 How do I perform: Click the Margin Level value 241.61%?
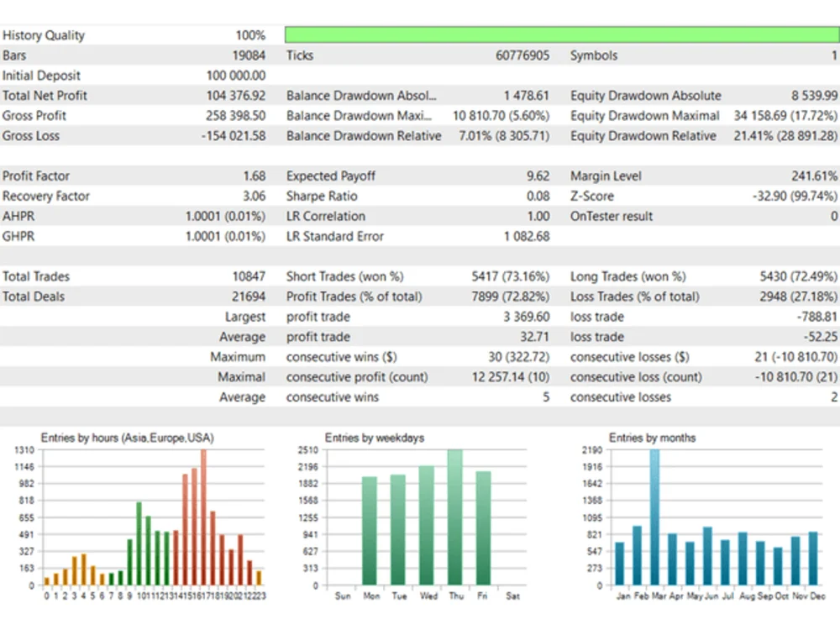tap(814, 176)
